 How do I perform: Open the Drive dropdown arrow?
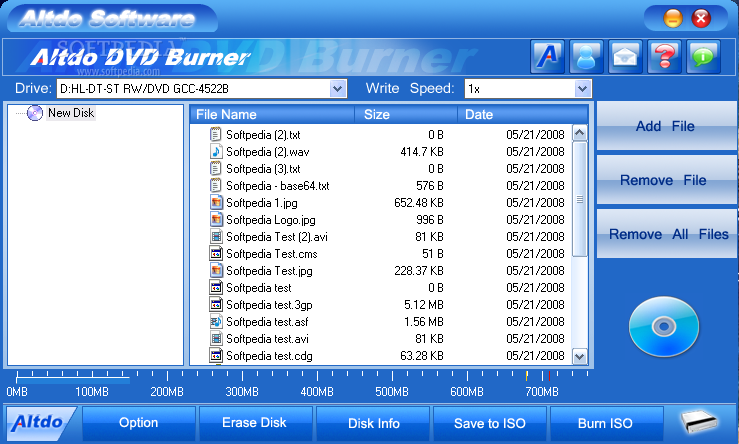tap(337, 89)
